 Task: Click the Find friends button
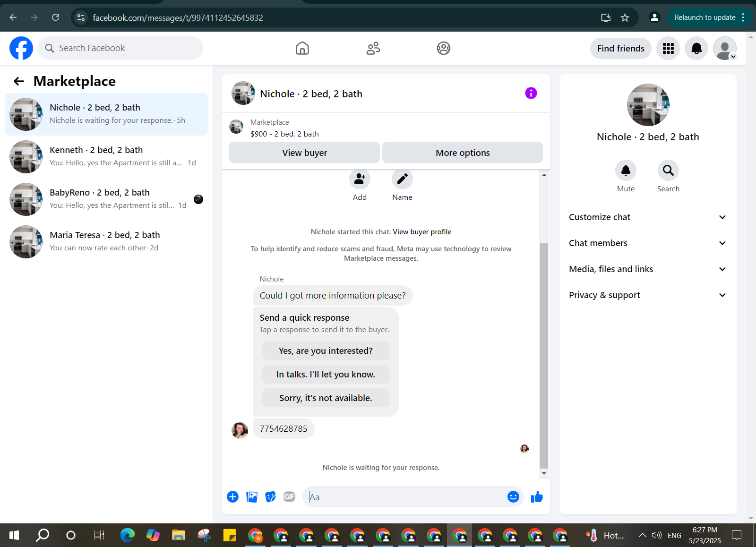(x=621, y=48)
